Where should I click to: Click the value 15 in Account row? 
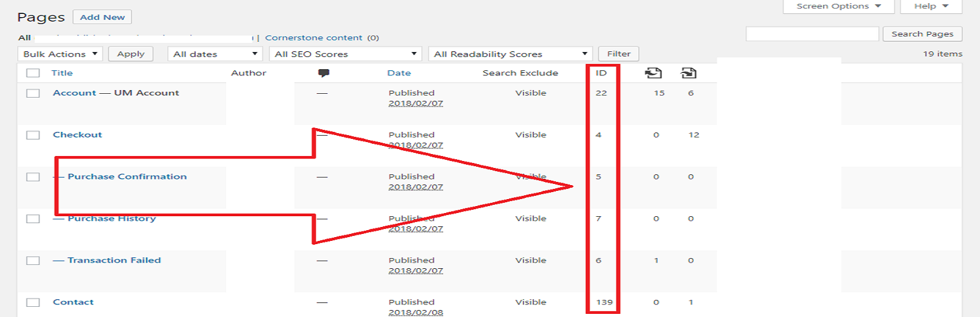click(659, 93)
